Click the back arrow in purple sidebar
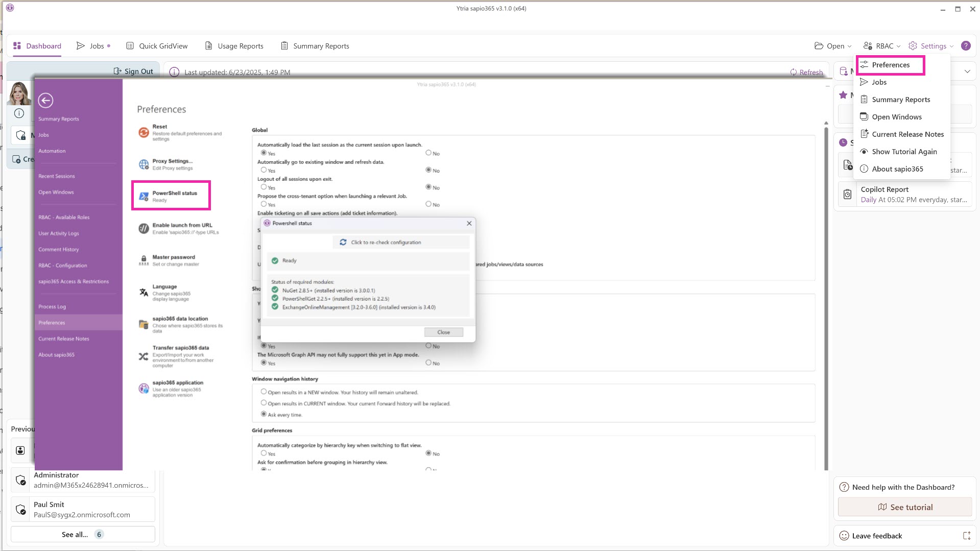 tap(45, 101)
